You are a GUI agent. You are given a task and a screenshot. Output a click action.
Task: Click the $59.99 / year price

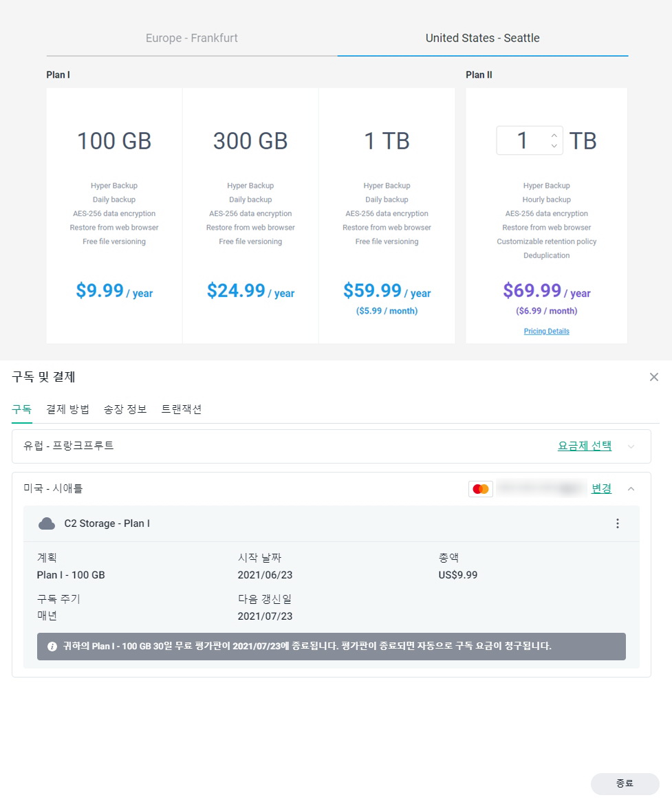387,291
